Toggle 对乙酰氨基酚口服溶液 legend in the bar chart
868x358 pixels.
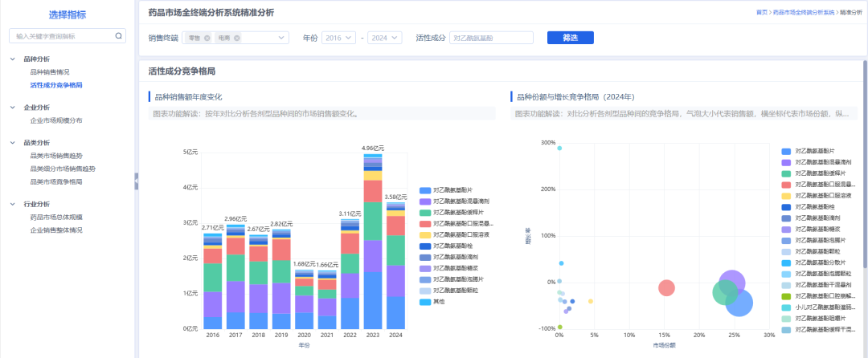[453, 235]
